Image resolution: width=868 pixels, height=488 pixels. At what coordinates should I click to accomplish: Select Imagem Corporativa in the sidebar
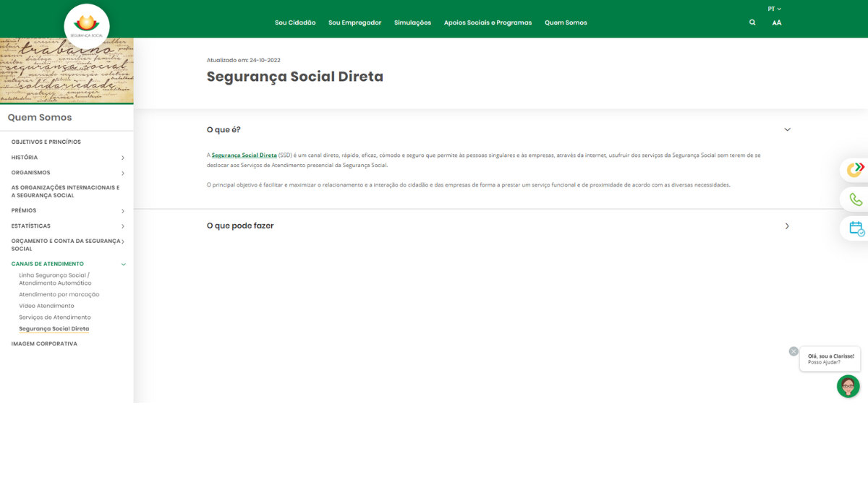[44, 343]
